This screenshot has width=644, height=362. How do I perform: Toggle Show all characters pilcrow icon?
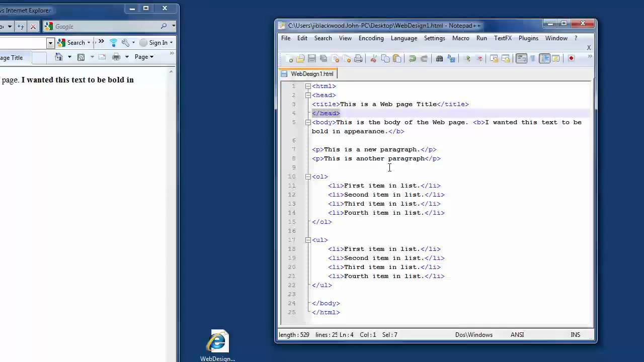tap(533, 58)
